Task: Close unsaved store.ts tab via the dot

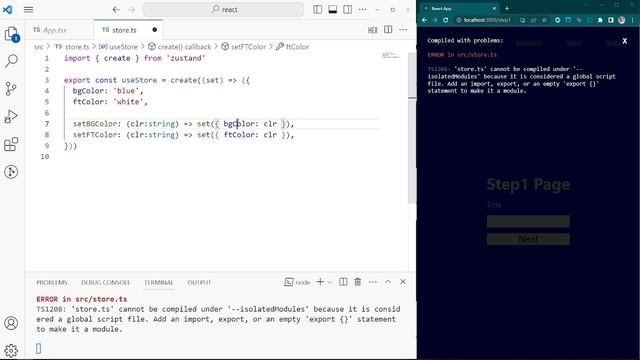Action: click(x=155, y=30)
